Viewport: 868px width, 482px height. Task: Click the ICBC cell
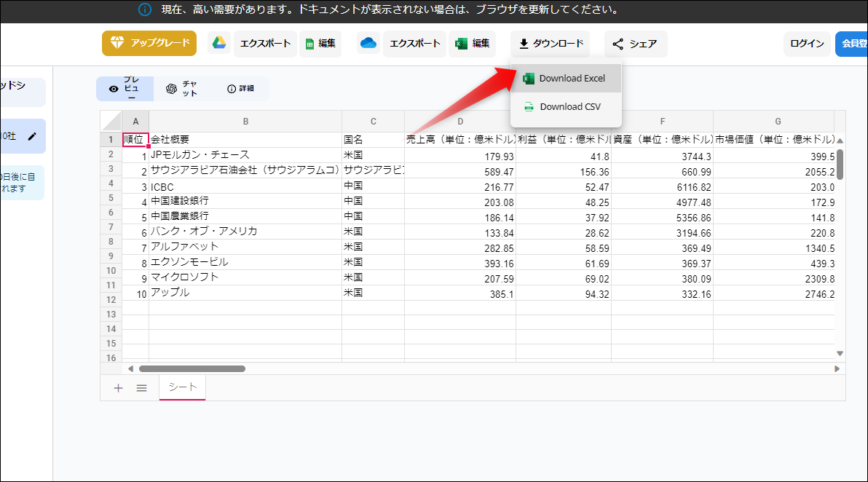(245, 186)
